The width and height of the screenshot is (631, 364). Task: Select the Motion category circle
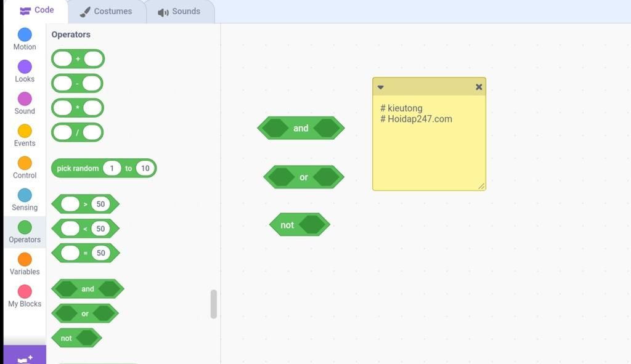coord(25,35)
